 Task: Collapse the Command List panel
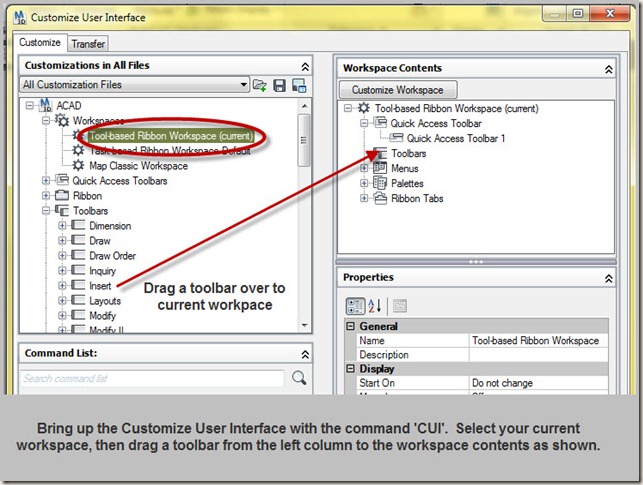tap(305, 354)
